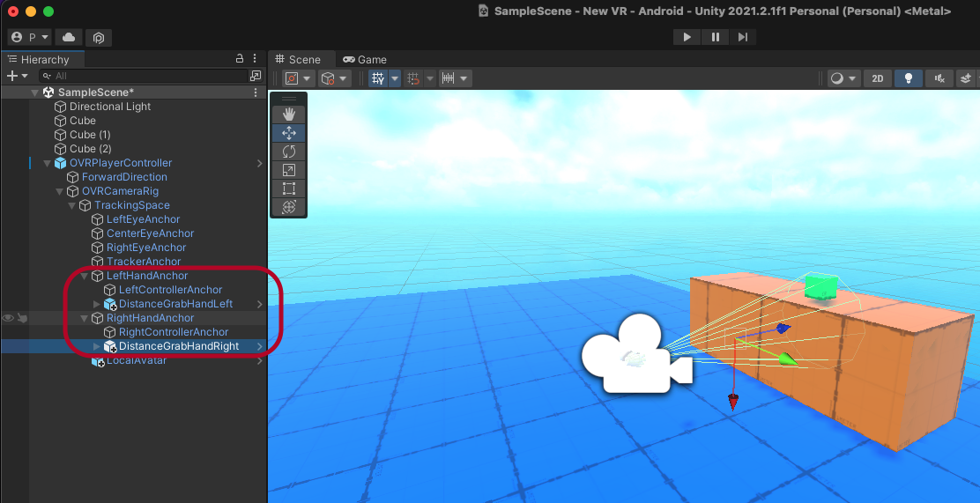Open the snap increment dropdown arrow
The height and width of the screenshot is (503, 980).
click(430, 78)
